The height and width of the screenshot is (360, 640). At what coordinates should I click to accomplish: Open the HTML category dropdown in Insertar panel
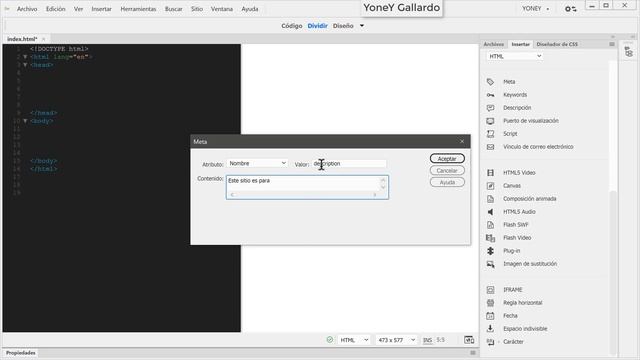pos(515,56)
